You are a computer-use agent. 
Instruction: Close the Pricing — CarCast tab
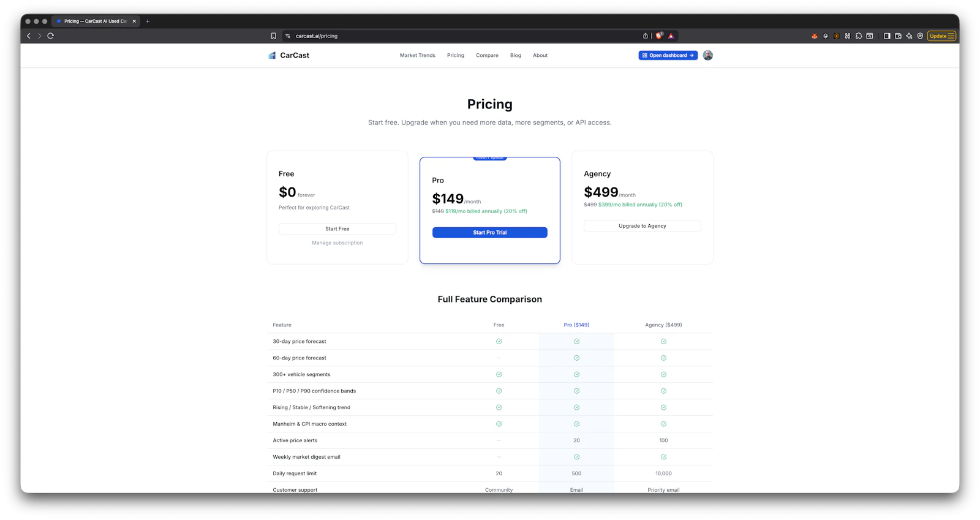(x=134, y=21)
